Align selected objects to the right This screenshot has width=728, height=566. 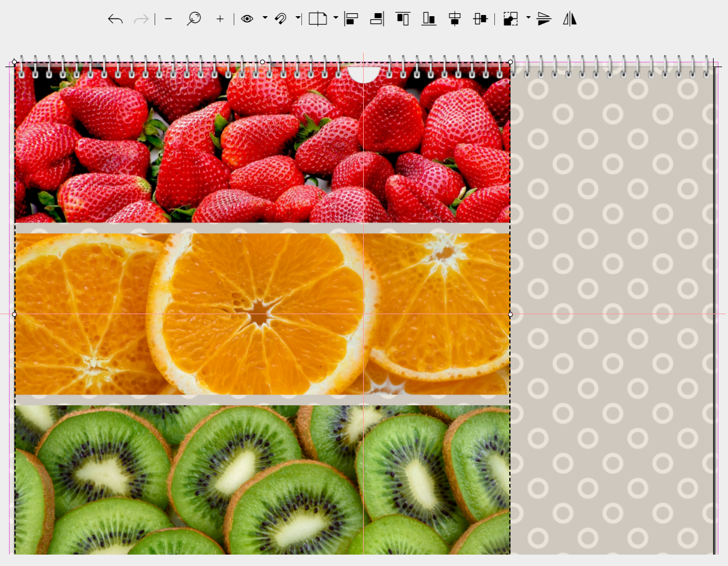pyautogui.click(x=377, y=19)
